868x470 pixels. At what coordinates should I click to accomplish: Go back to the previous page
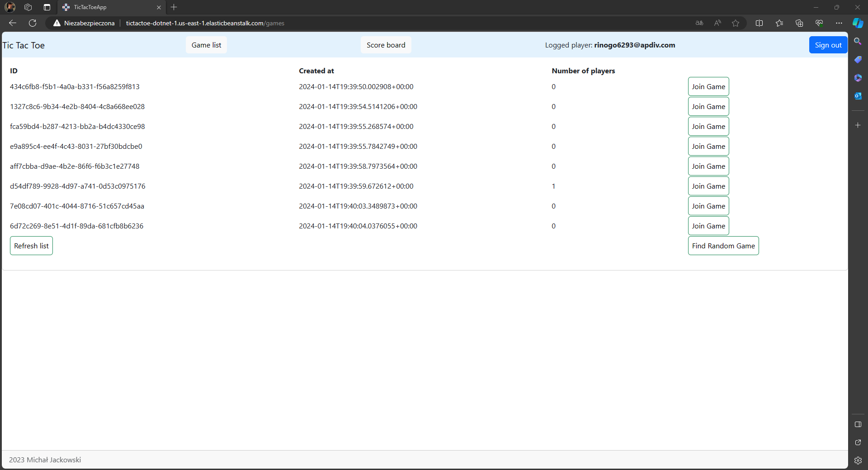click(13, 23)
